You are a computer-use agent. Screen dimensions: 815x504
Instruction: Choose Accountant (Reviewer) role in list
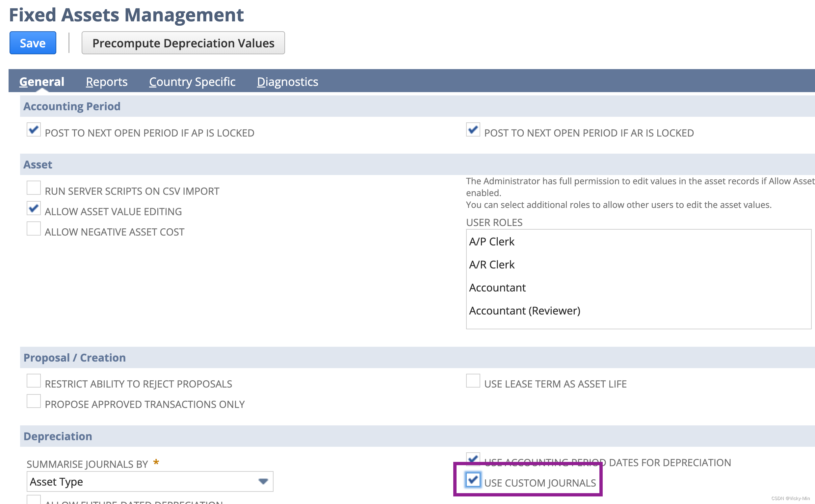[525, 311]
